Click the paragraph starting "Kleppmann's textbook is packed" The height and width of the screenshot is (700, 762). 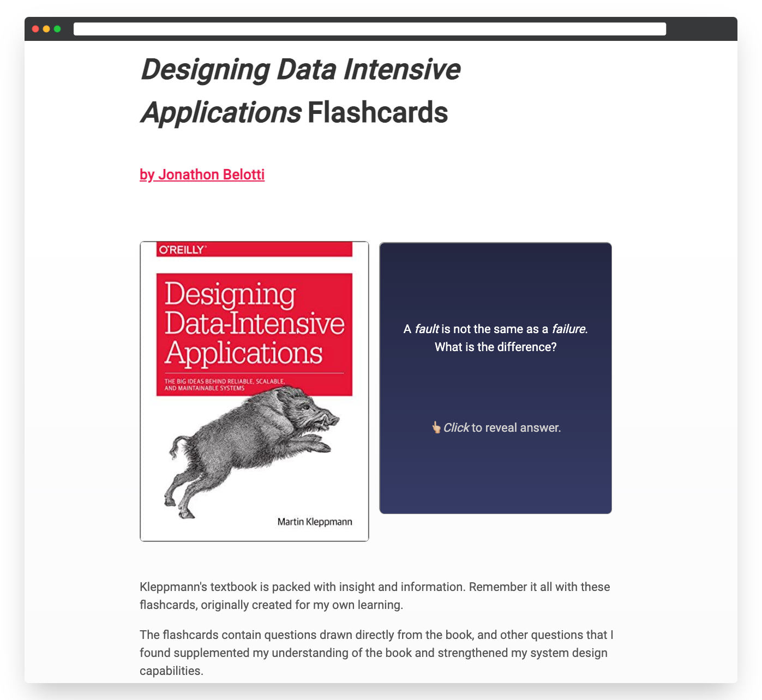click(375, 596)
